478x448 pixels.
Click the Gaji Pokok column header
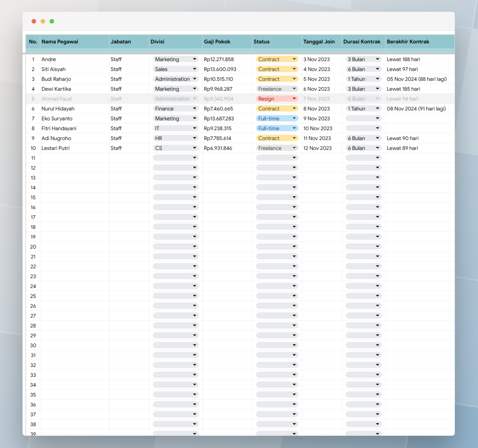click(x=227, y=42)
